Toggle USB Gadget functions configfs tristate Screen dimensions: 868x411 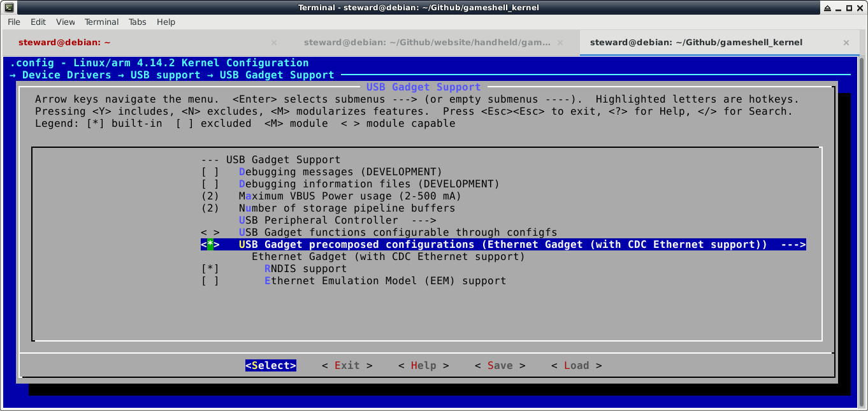pos(210,233)
